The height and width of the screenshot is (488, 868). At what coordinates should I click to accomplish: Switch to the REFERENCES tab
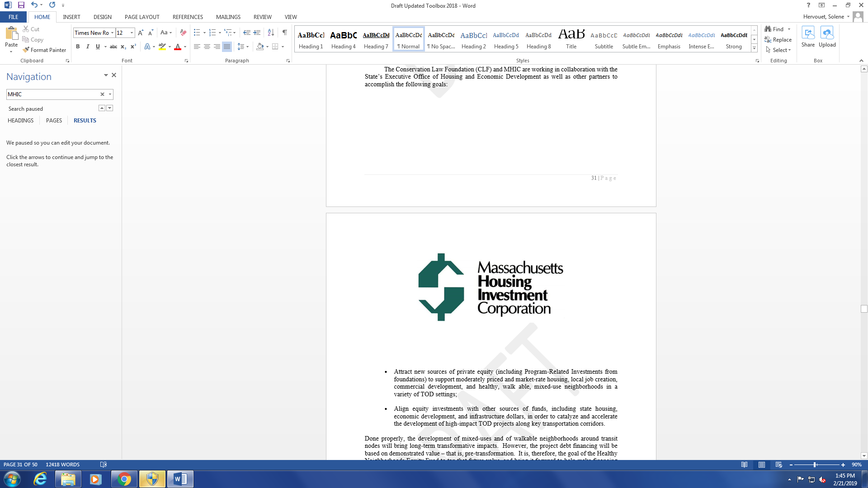(x=188, y=17)
